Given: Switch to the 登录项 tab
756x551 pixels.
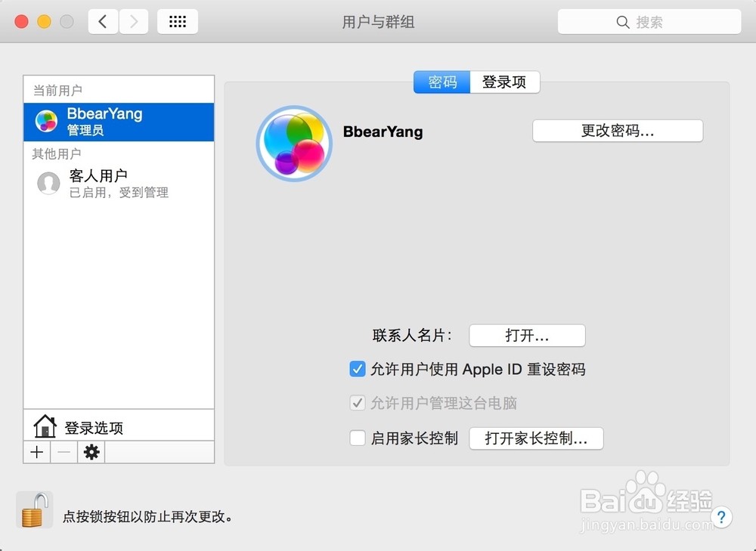Looking at the screenshot, I should coord(505,83).
